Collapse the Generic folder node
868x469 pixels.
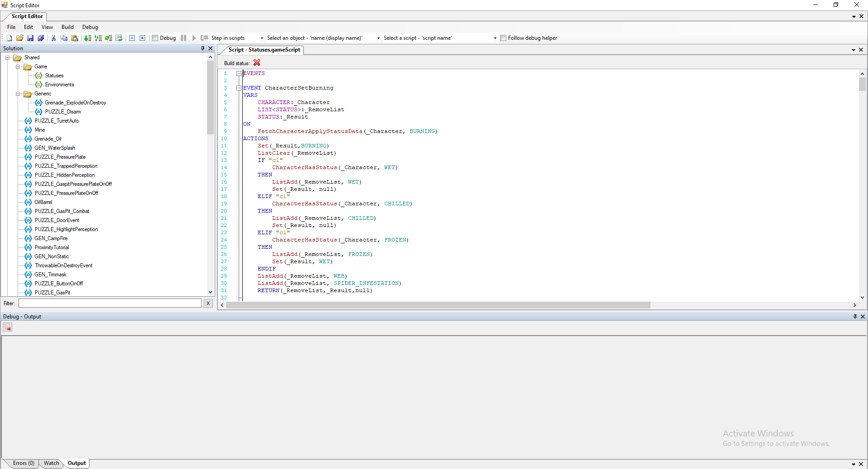point(18,94)
